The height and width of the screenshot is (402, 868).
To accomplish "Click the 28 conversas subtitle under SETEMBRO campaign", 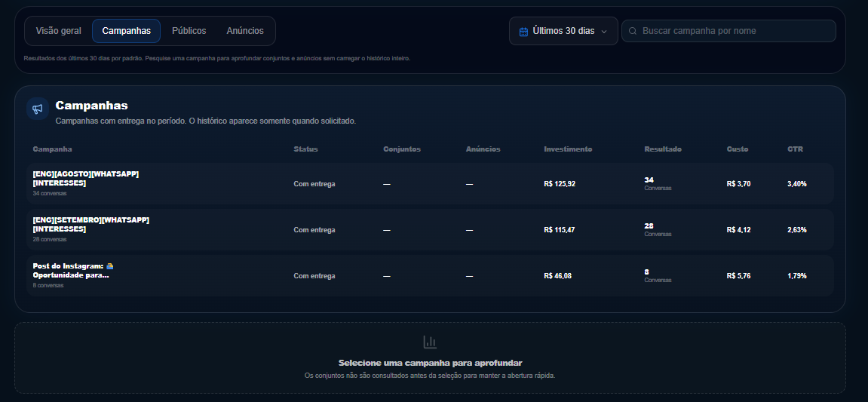I will click(x=50, y=240).
